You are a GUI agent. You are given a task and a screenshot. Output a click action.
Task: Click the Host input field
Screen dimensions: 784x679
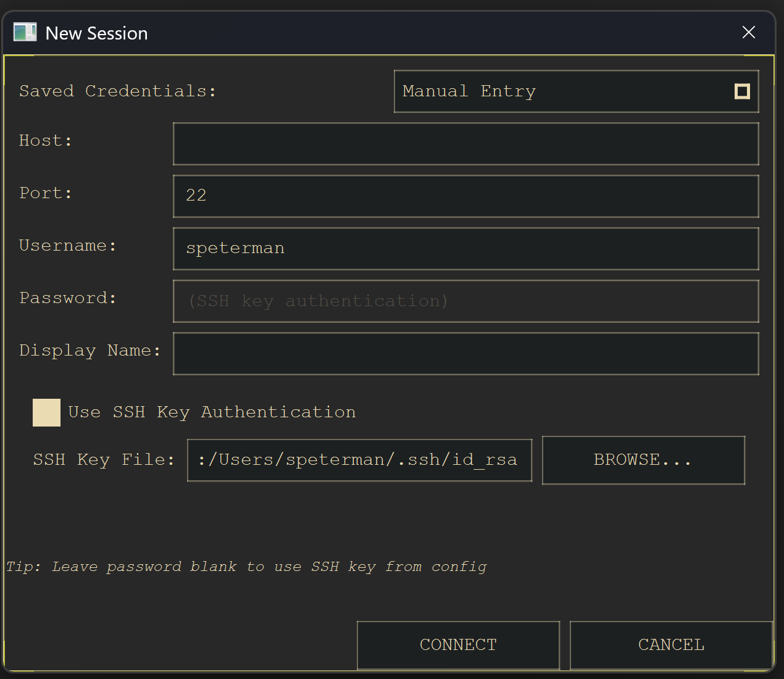(465, 143)
